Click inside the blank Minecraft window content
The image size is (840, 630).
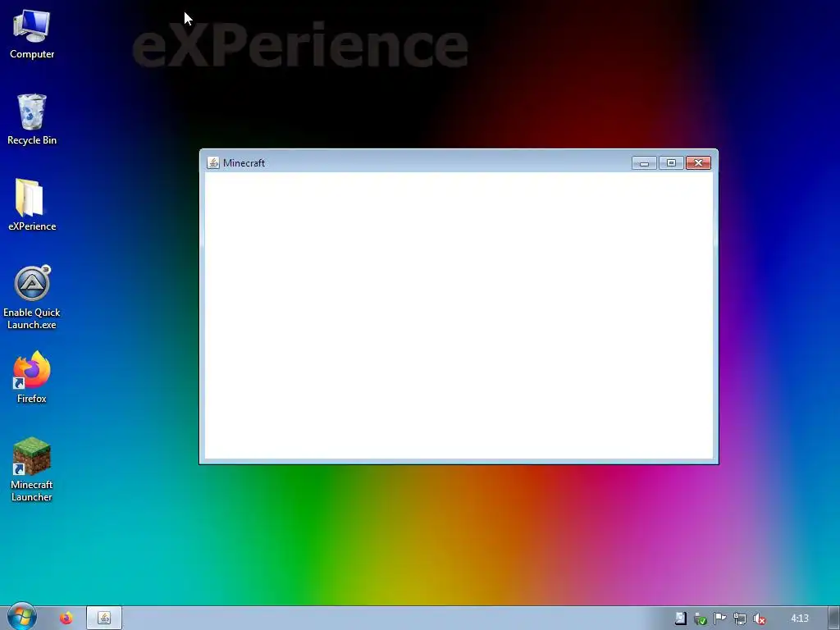(459, 315)
